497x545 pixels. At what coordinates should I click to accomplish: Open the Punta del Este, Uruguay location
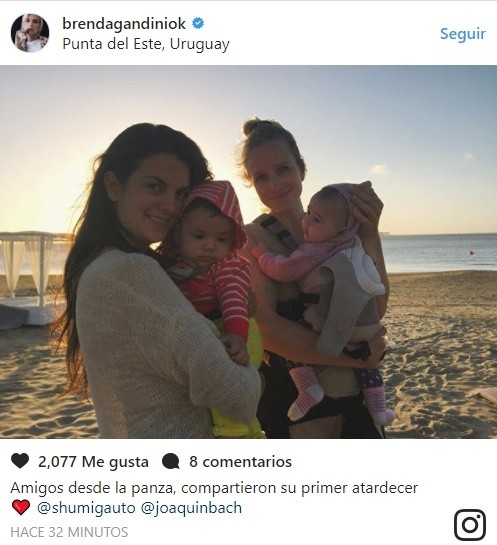146,44
